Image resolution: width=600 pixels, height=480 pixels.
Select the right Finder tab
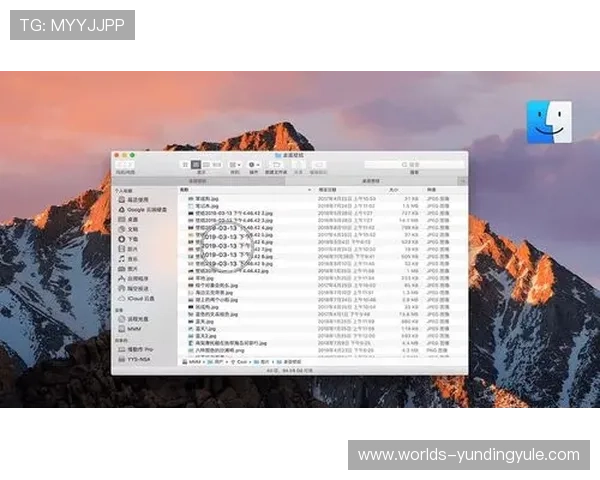point(376,180)
